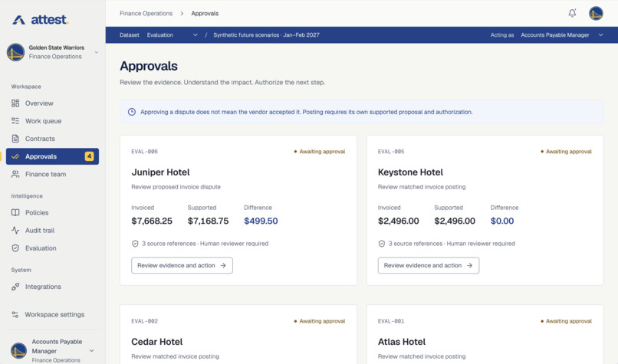Click Awaiting approval status on Juniper Hotel card

pyautogui.click(x=320, y=152)
